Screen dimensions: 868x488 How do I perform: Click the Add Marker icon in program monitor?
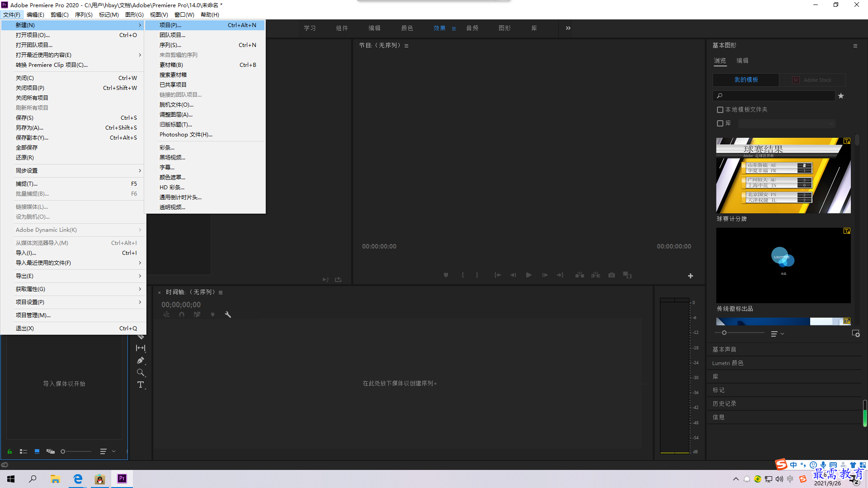point(446,275)
